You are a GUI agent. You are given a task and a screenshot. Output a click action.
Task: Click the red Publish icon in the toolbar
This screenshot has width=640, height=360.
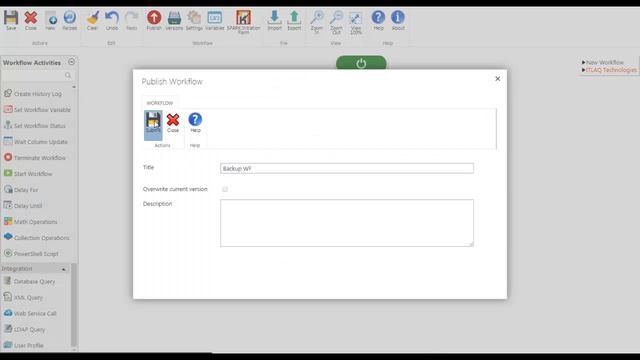point(154,20)
